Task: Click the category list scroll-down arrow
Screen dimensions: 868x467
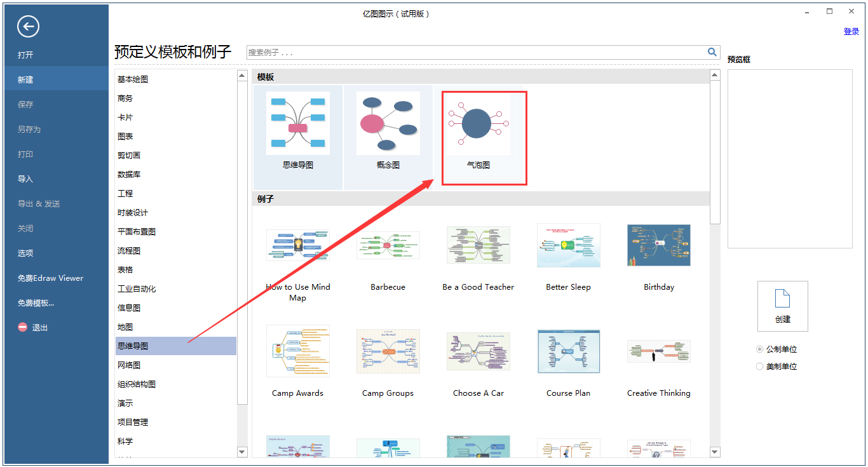Action: point(242,452)
